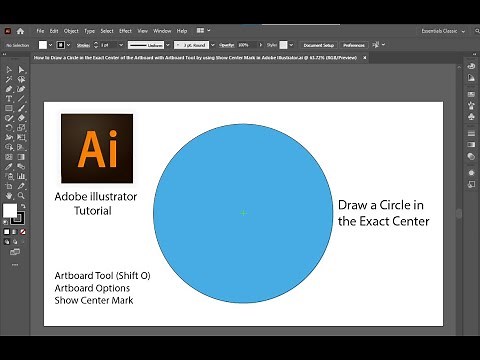
Task: Enable Draw Behind mode
Action: point(15,242)
